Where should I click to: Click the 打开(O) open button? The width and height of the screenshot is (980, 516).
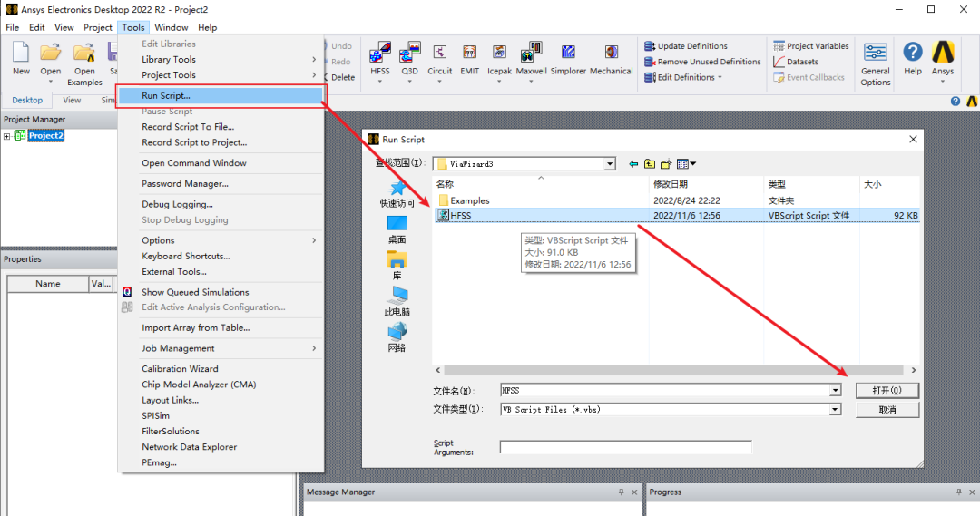[887, 391]
